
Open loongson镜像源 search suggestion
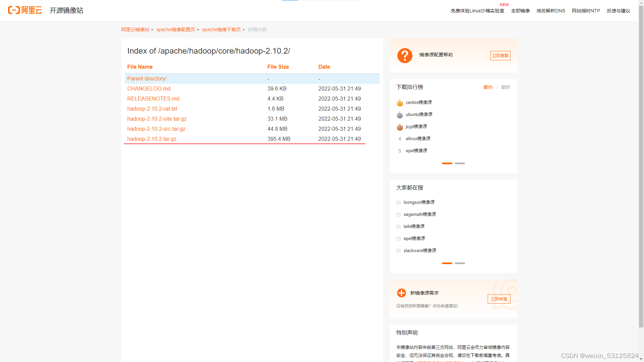tap(419, 202)
